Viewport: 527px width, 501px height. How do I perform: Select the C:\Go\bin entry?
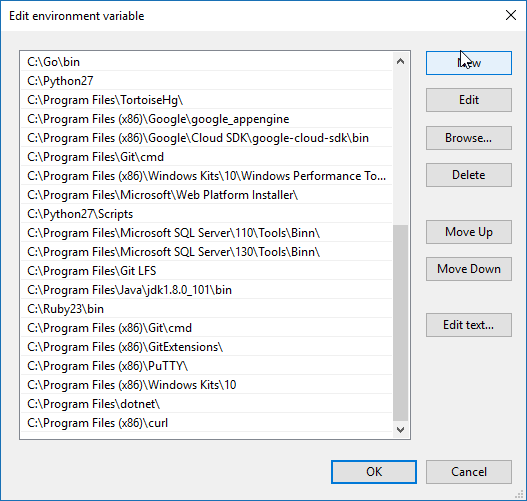pyautogui.click(x=207, y=62)
